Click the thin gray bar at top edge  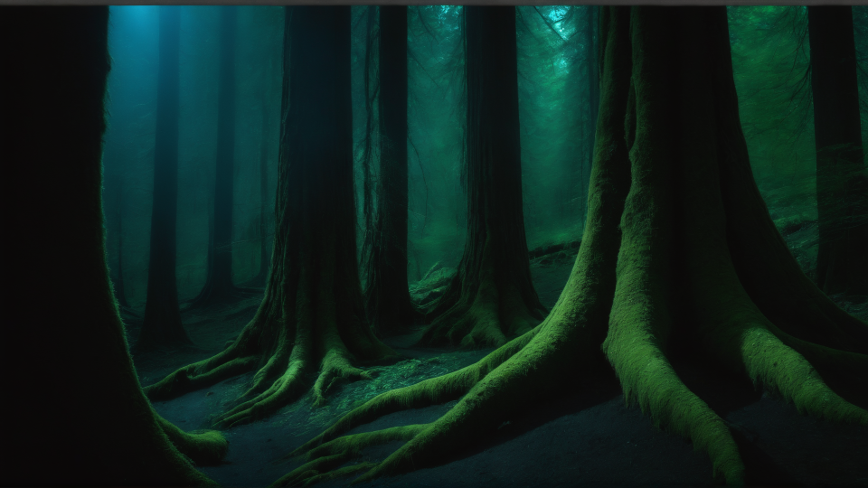[434, 3]
